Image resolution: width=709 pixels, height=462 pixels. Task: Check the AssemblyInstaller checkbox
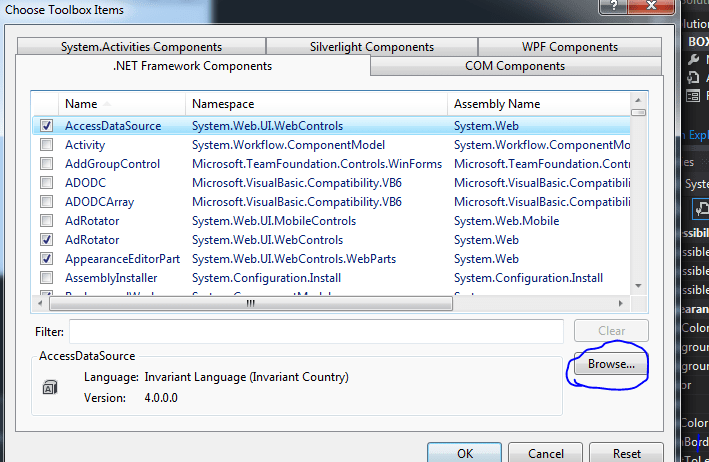coord(46,278)
